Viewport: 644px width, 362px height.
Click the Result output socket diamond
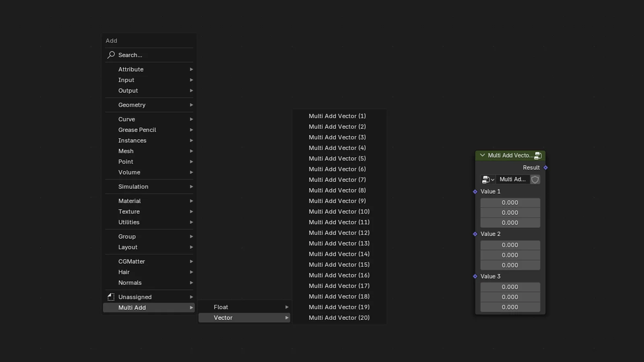pyautogui.click(x=545, y=168)
